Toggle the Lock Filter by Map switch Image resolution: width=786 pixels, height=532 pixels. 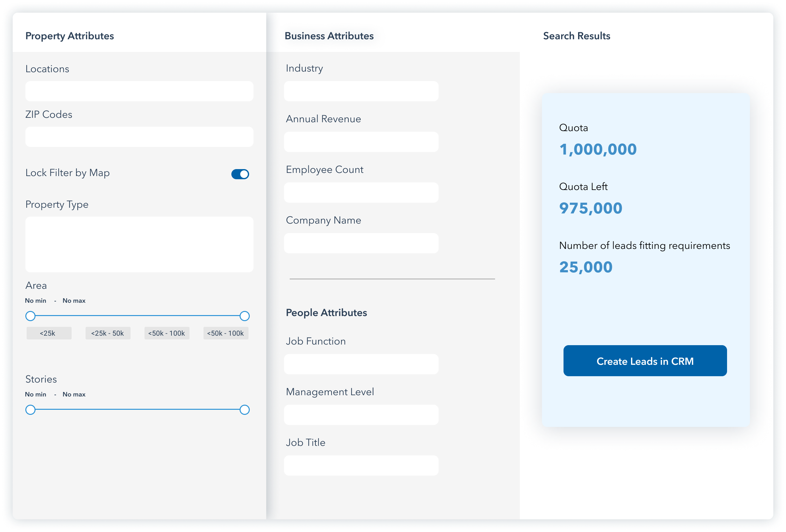240,174
